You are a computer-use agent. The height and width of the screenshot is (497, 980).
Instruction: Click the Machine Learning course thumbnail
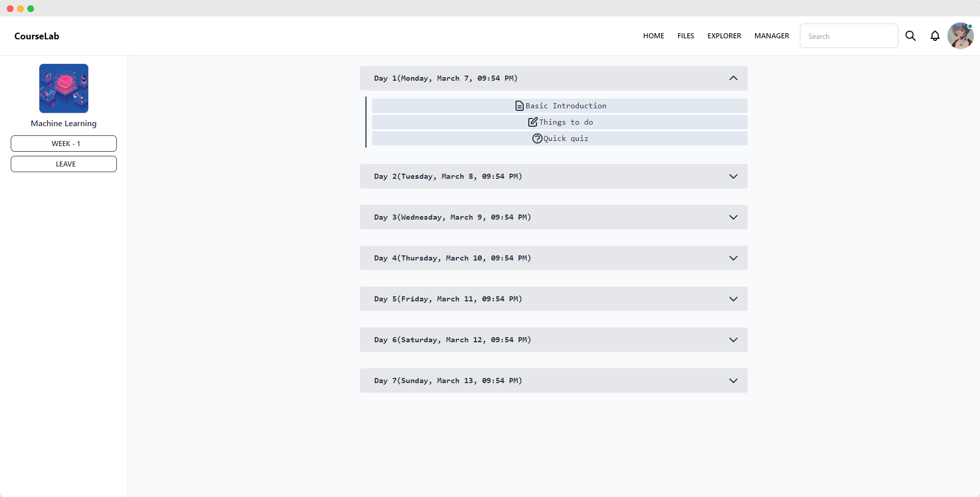(64, 88)
